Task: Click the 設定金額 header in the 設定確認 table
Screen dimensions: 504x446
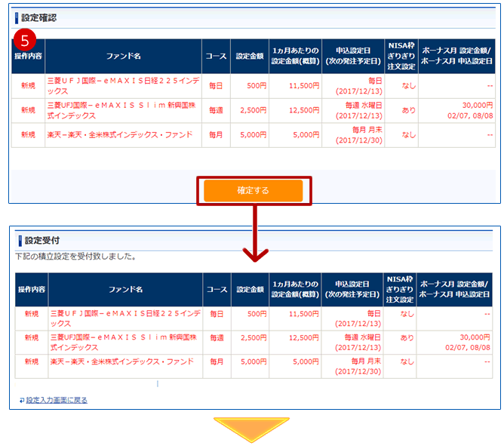Action: pos(250,57)
